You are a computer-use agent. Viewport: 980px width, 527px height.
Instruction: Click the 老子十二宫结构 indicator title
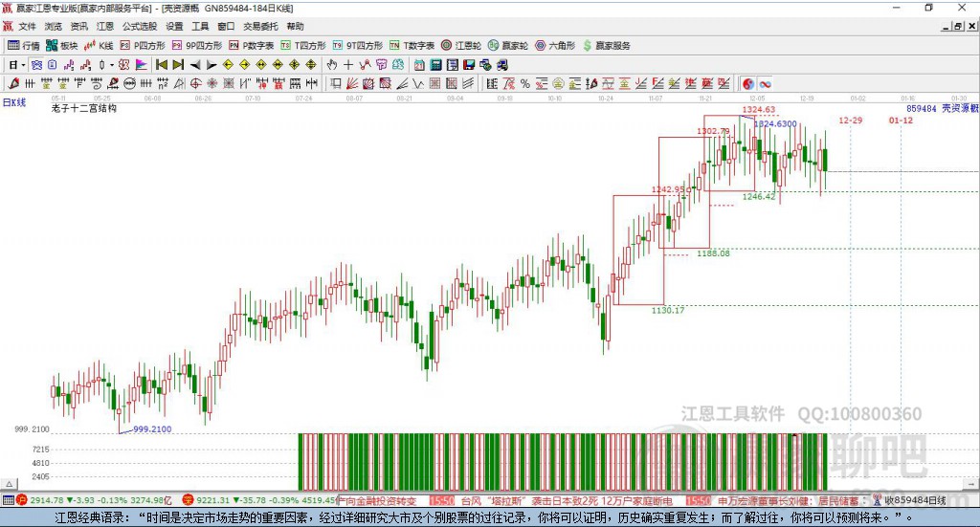click(x=84, y=108)
